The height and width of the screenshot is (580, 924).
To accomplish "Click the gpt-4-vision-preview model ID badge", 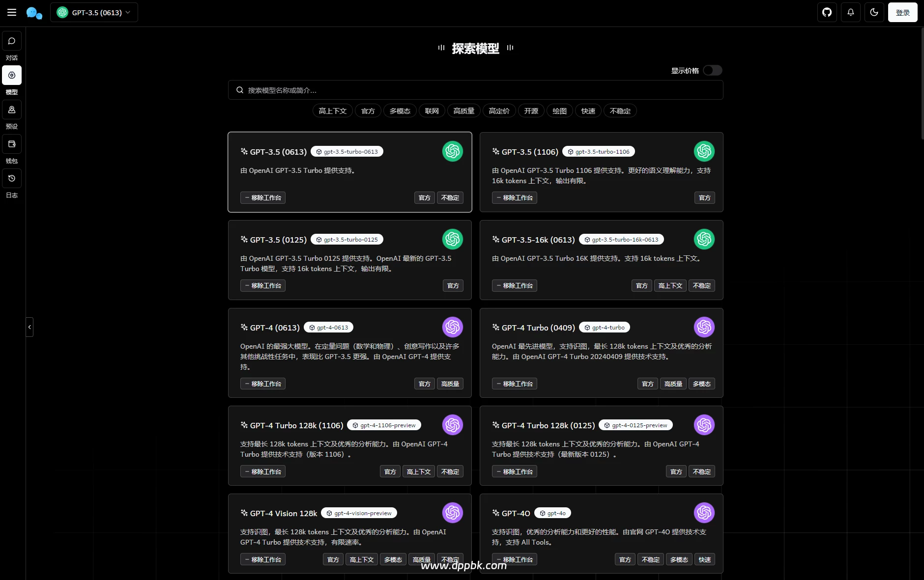I will coord(359,513).
